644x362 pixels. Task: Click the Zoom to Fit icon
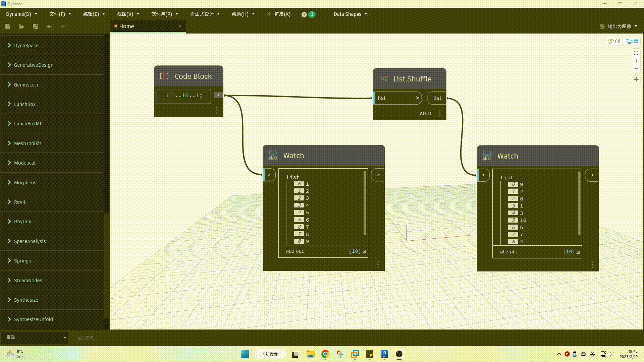(636, 53)
